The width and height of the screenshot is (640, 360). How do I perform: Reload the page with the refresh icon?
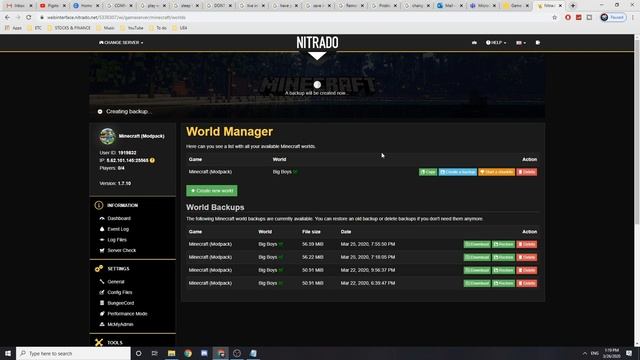coord(29,18)
